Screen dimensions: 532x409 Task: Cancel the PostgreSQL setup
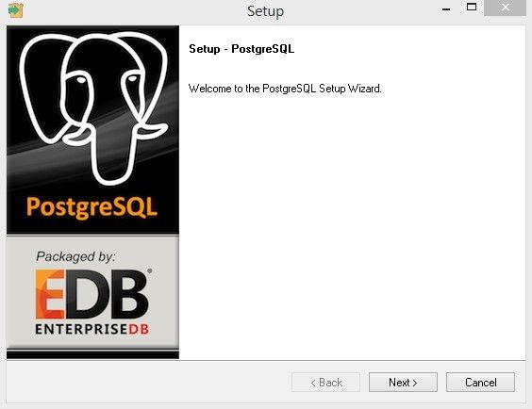point(480,383)
